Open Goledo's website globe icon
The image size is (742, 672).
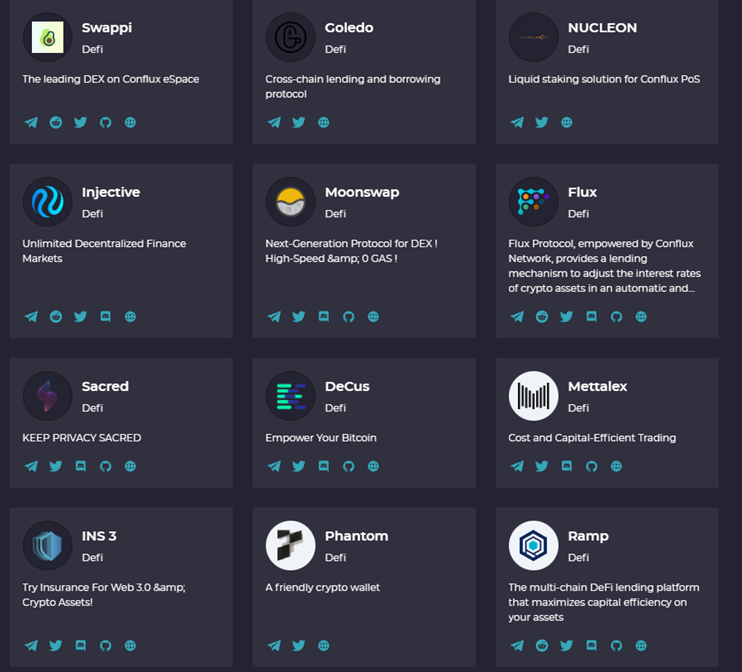pos(324,123)
